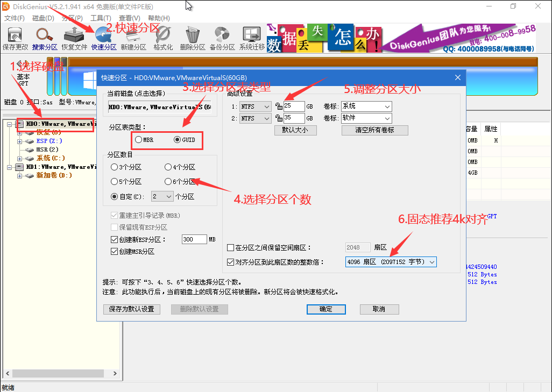The height and width of the screenshot is (392, 552).
Task: Click the 默认大小 button
Action: (x=295, y=130)
